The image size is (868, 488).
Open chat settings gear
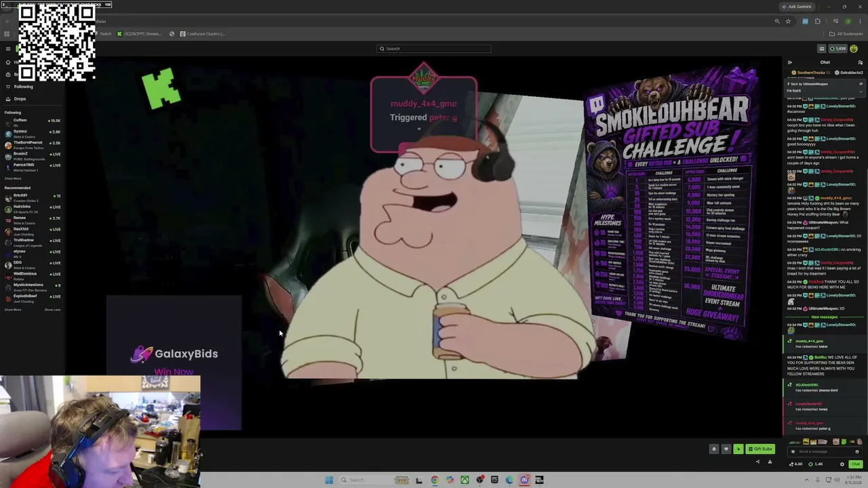click(842, 464)
